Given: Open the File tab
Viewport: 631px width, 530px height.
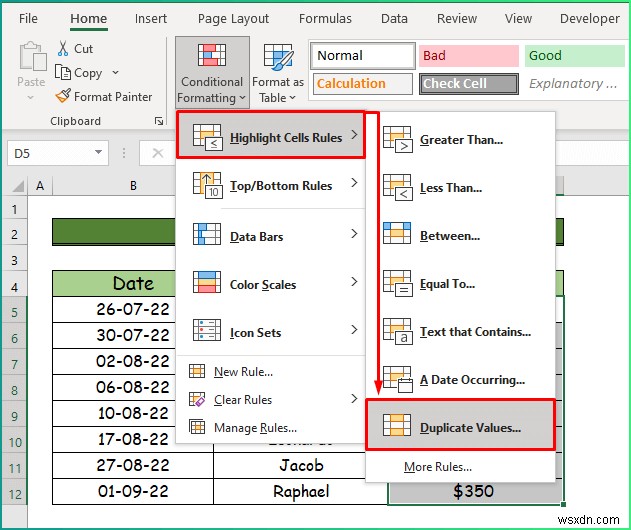Looking at the screenshot, I should tap(28, 19).
